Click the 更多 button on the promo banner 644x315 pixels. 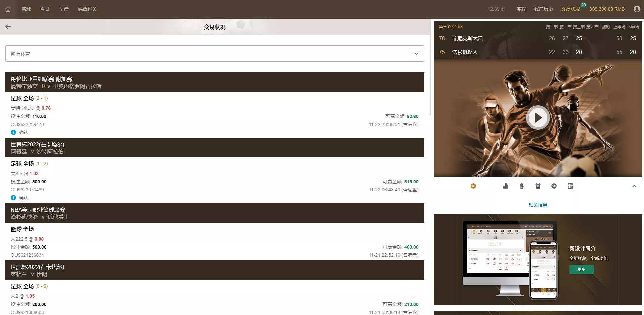point(581,270)
